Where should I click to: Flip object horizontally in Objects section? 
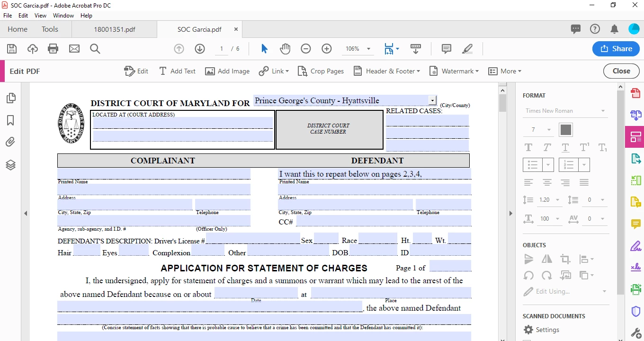[547, 259]
